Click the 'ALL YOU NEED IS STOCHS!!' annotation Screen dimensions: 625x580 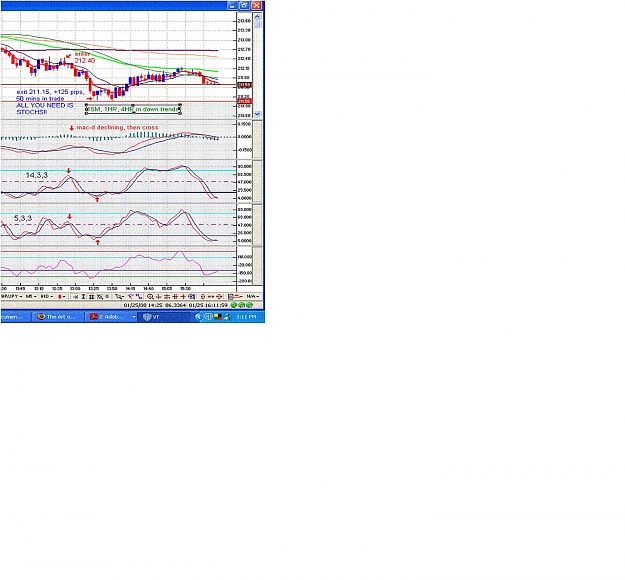[45, 108]
